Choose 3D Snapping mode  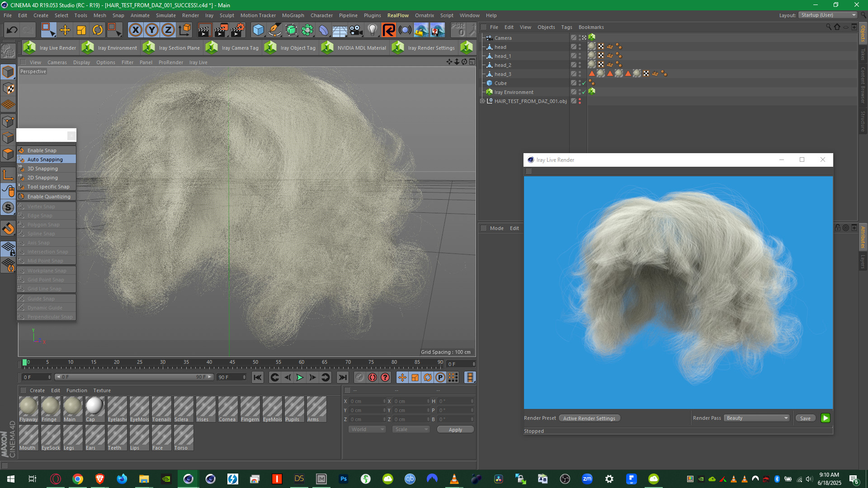pos(47,169)
